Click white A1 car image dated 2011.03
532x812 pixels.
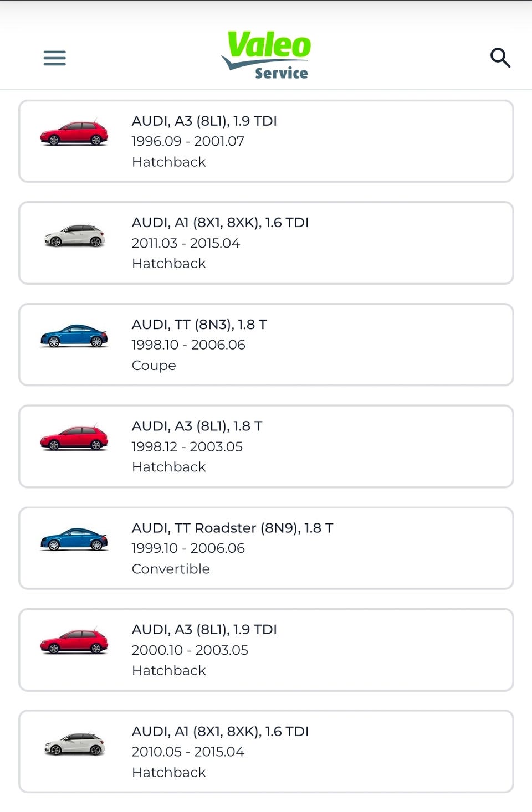(74, 235)
